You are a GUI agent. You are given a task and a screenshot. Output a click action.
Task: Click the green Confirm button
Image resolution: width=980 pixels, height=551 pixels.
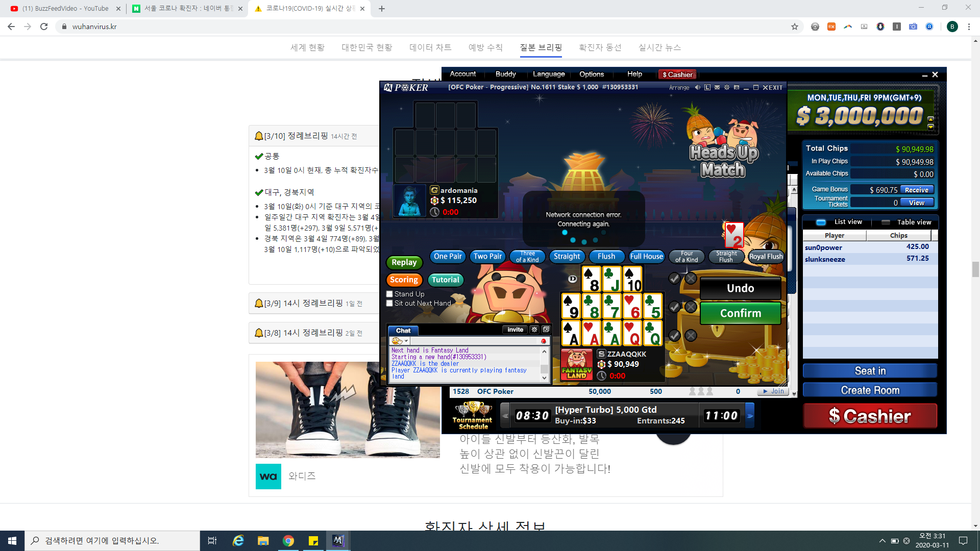[740, 313]
